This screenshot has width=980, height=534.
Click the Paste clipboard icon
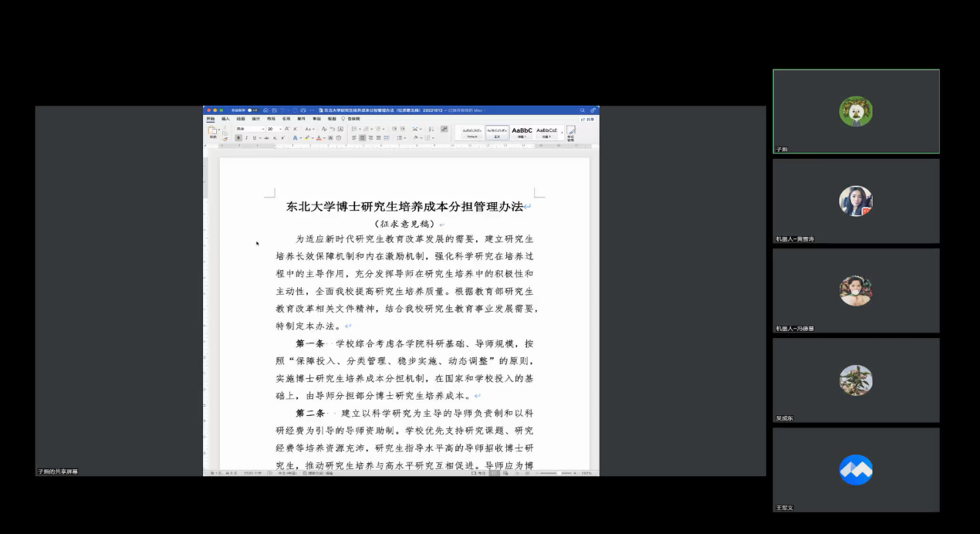pos(212,131)
